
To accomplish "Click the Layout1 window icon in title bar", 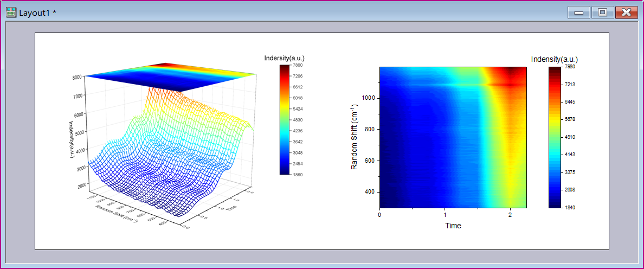I will point(11,12).
